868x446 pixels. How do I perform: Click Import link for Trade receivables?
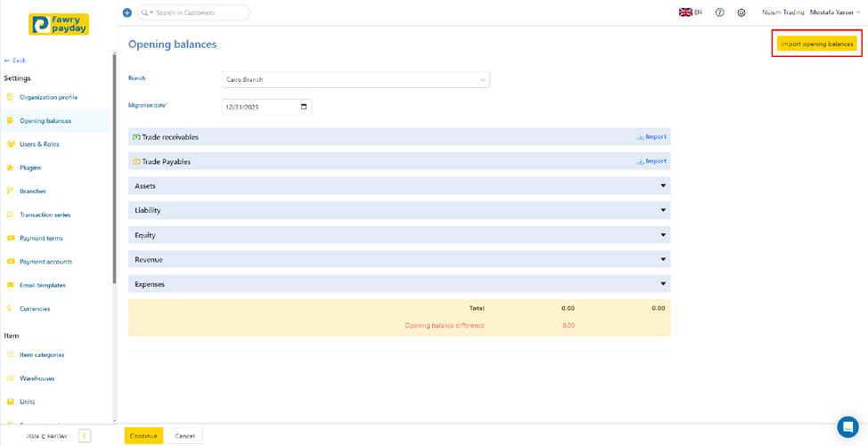pos(651,137)
